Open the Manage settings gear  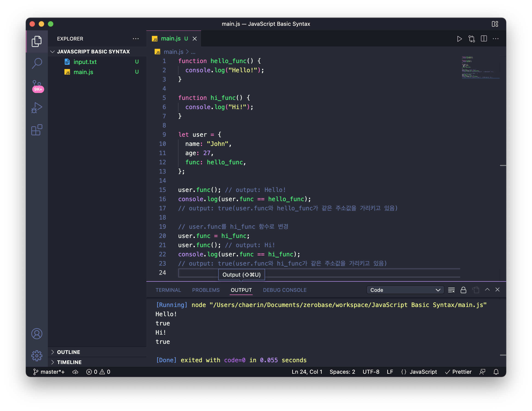click(x=37, y=356)
